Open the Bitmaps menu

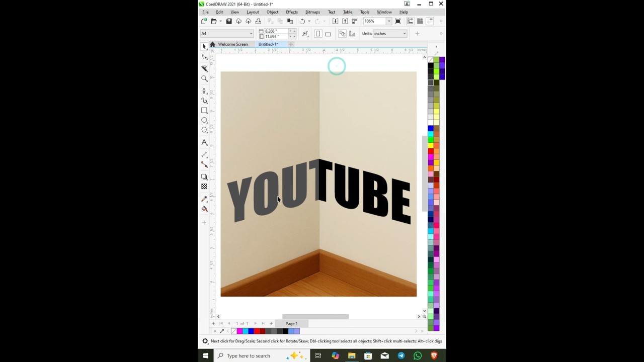(312, 12)
